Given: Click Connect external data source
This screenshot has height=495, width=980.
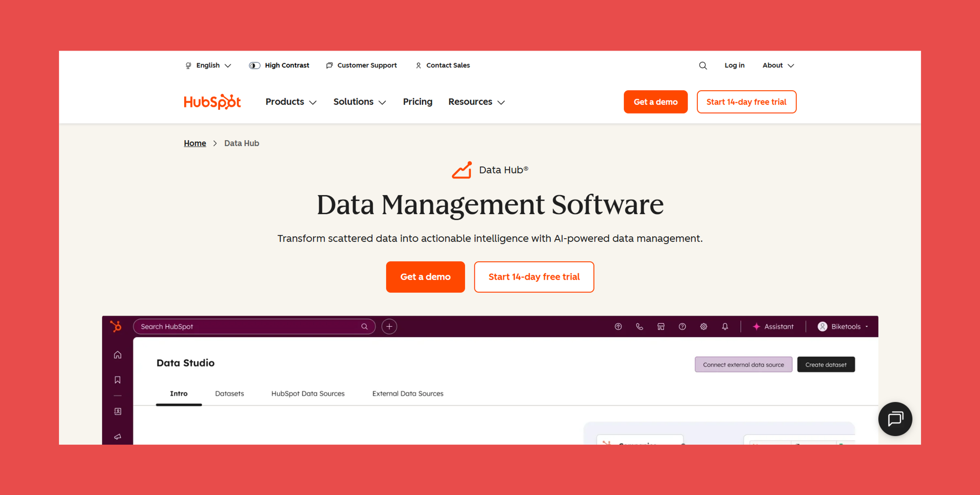Looking at the screenshot, I should coord(743,364).
